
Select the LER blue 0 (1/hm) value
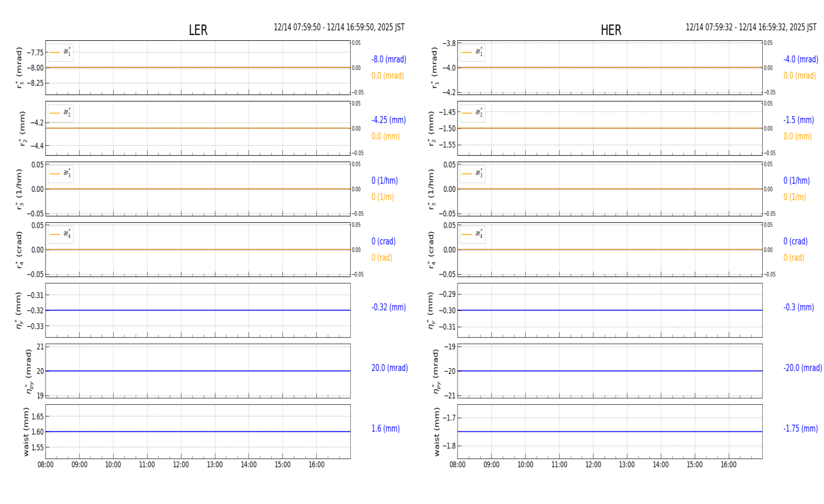[385, 181]
